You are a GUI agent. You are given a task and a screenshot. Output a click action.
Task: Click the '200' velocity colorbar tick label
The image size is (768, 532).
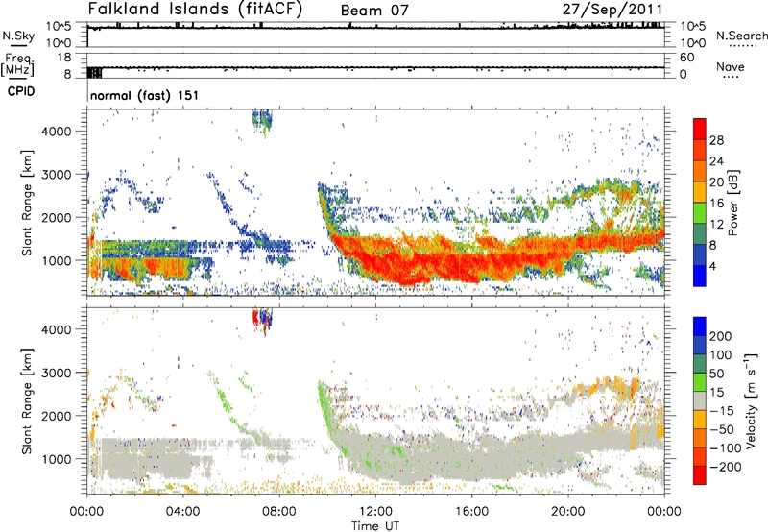[x=720, y=336]
